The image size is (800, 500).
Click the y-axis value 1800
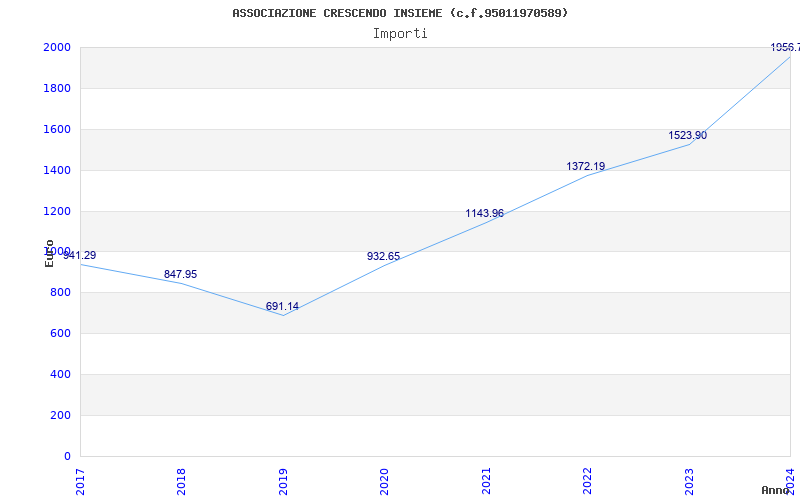[x=57, y=88]
